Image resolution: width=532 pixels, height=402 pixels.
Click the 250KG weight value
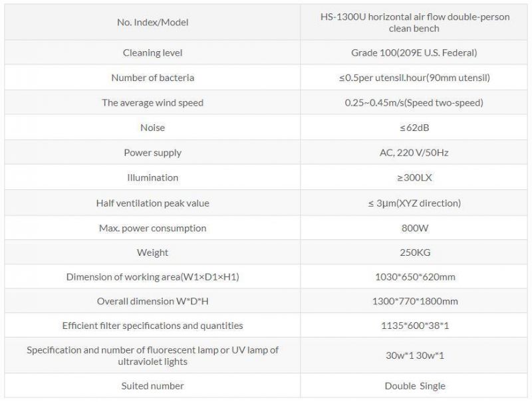[x=414, y=252]
